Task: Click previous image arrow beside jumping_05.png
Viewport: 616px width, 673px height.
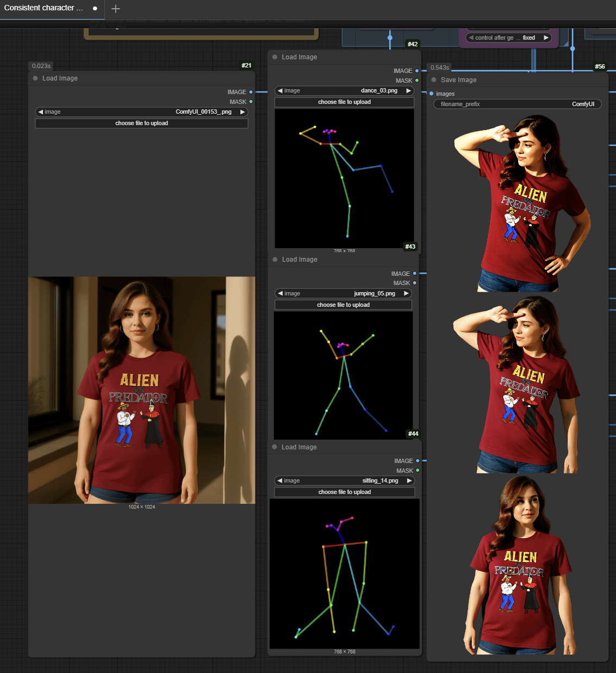Action: pyautogui.click(x=280, y=294)
